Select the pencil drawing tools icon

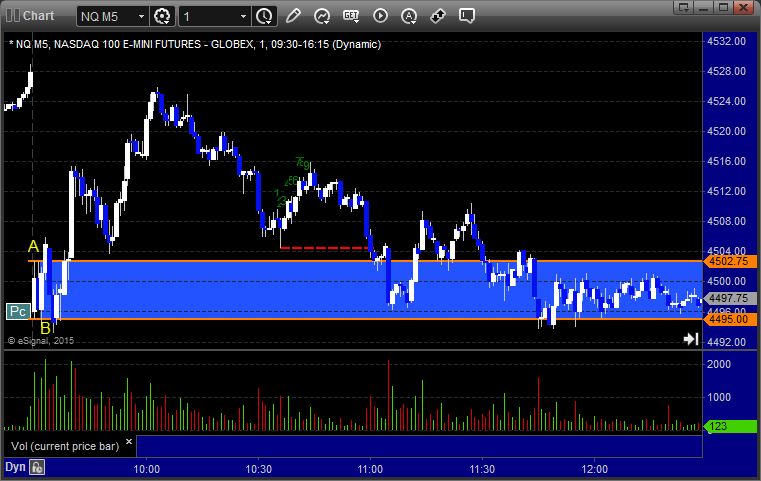click(x=293, y=16)
